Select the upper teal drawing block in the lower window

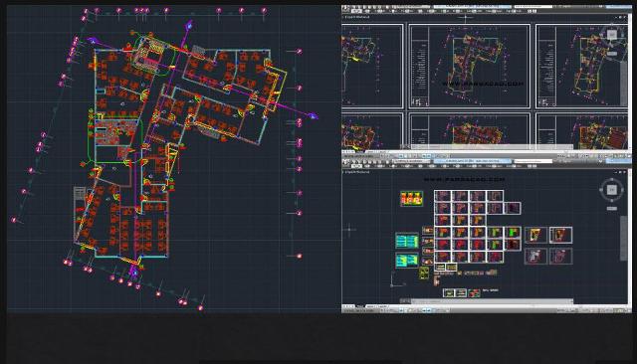pyautogui.click(x=407, y=241)
